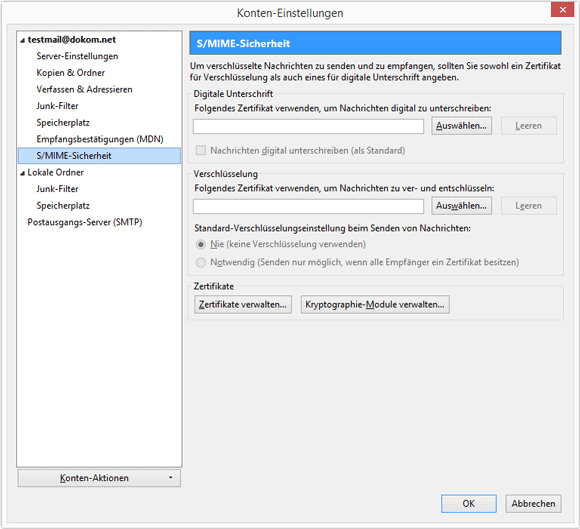Screen dimensions: 580x529
Task: Select Nie (keine Verschlüsselung) radio option
Action: point(201,244)
